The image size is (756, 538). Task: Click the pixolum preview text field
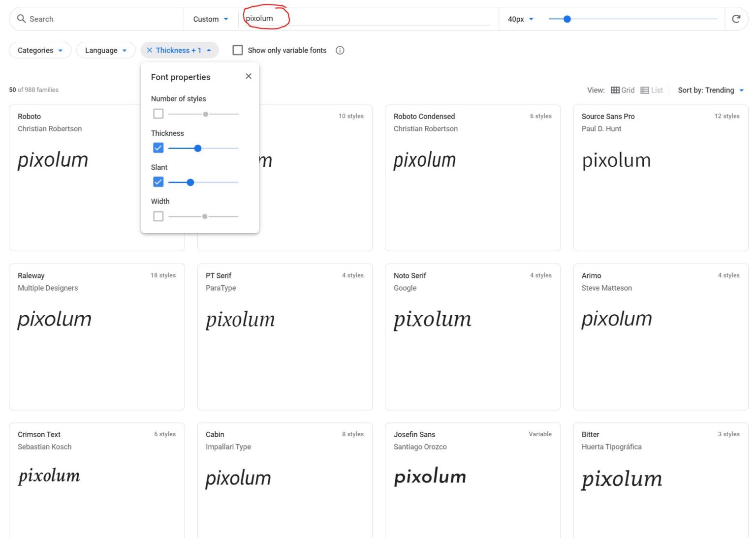point(367,19)
